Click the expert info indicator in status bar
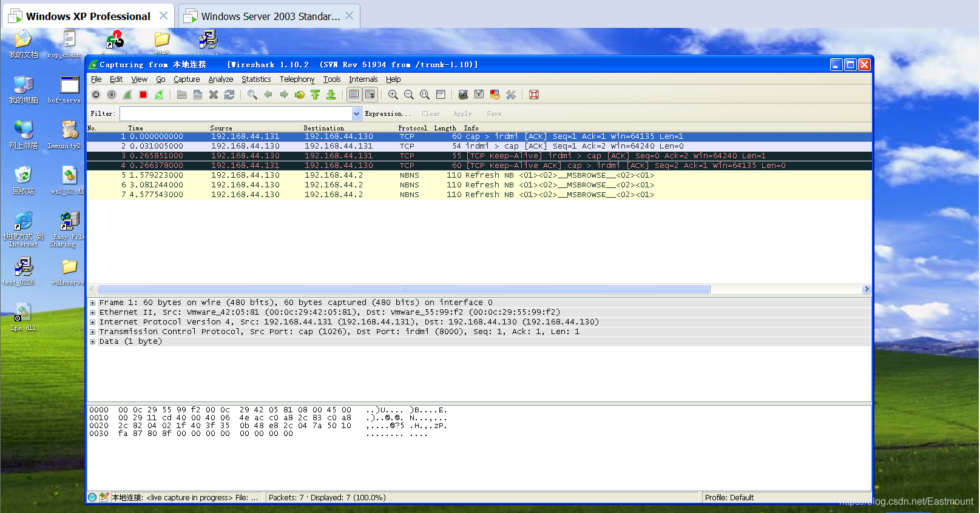980x513 pixels. [92, 497]
